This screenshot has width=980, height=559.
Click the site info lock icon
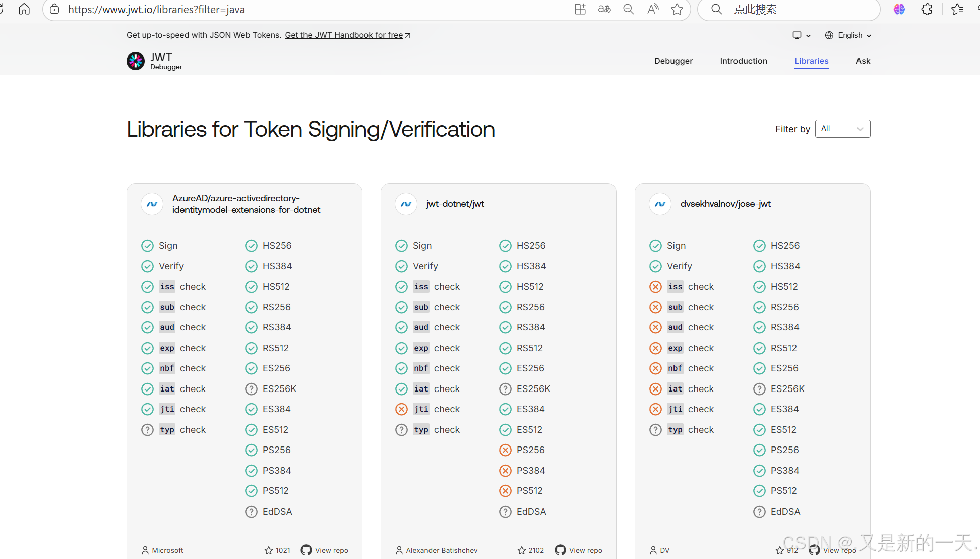click(54, 9)
